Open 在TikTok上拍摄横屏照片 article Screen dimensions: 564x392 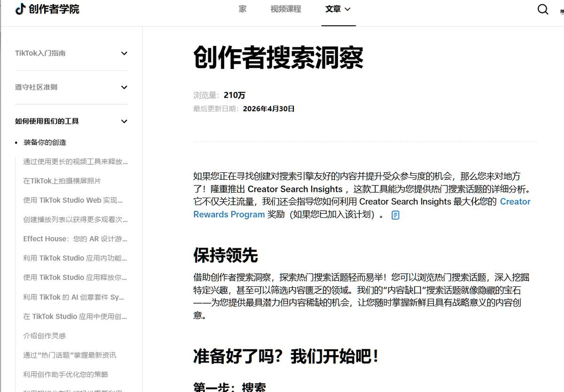click(x=62, y=181)
